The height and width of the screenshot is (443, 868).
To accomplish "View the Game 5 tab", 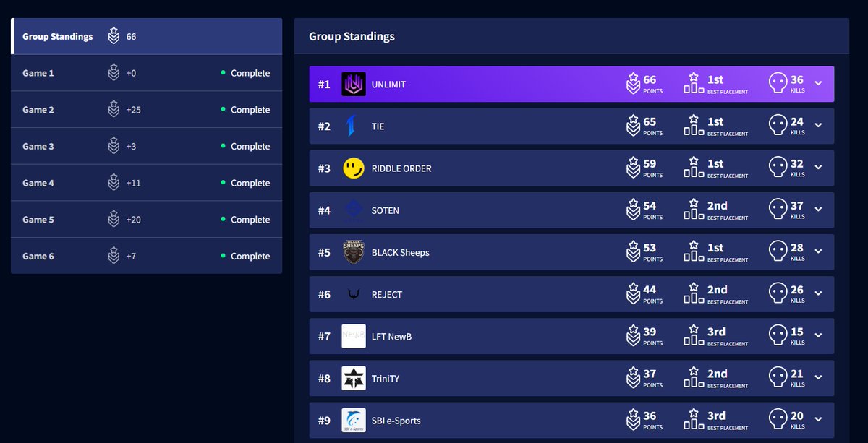I will [x=146, y=220].
